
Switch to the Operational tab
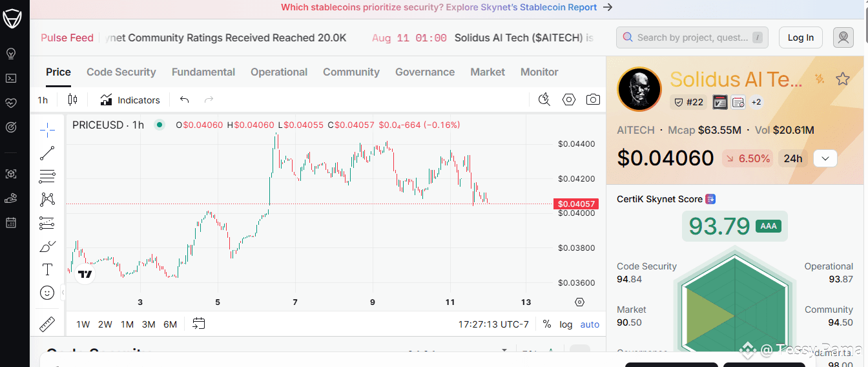pyautogui.click(x=279, y=72)
